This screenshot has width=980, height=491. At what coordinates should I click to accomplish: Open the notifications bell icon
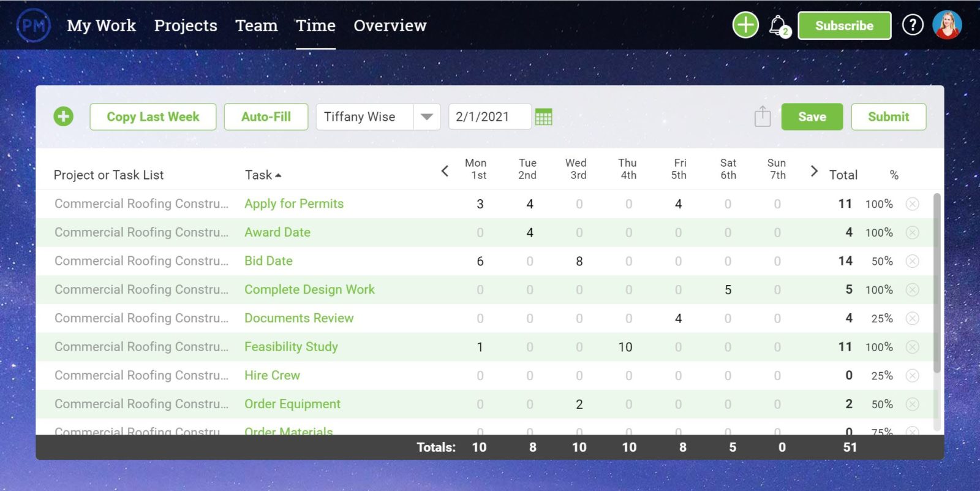[x=778, y=26]
